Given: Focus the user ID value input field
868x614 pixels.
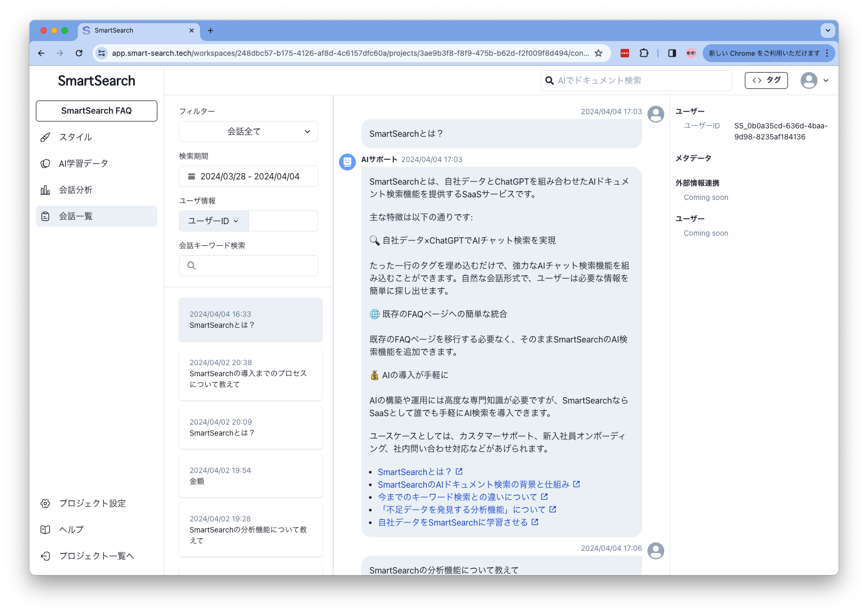Looking at the screenshot, I should pos(283,221).
